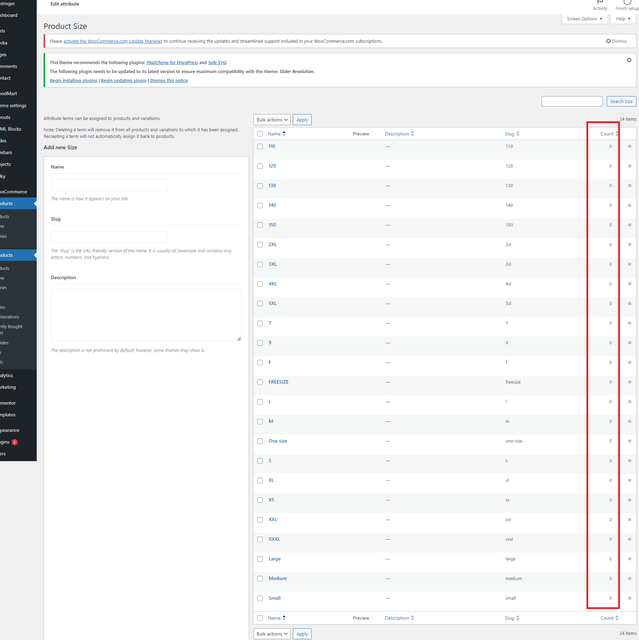Close the theme plugin recommendation notice
Image resolution: width=639 pixels, height=640 pixels.
point(629,60)
